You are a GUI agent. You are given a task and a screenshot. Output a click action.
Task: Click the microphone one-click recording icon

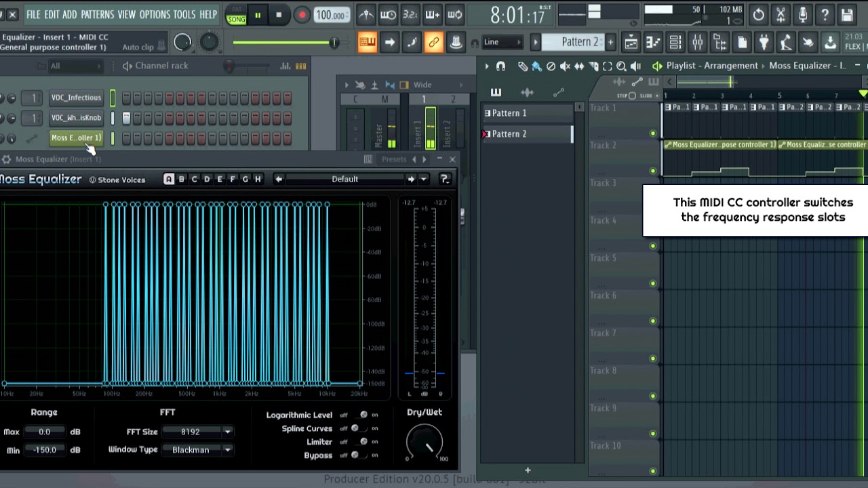(x=803, y=14)
